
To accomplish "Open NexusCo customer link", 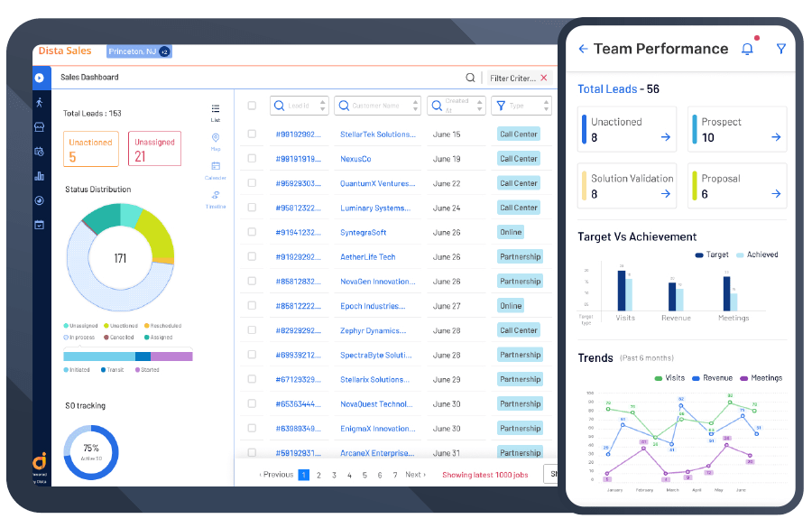I will 355,159.
